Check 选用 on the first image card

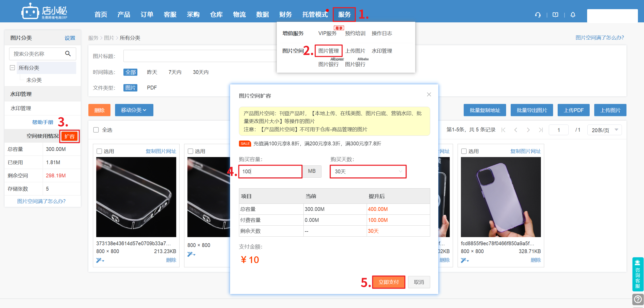[99, 151]
